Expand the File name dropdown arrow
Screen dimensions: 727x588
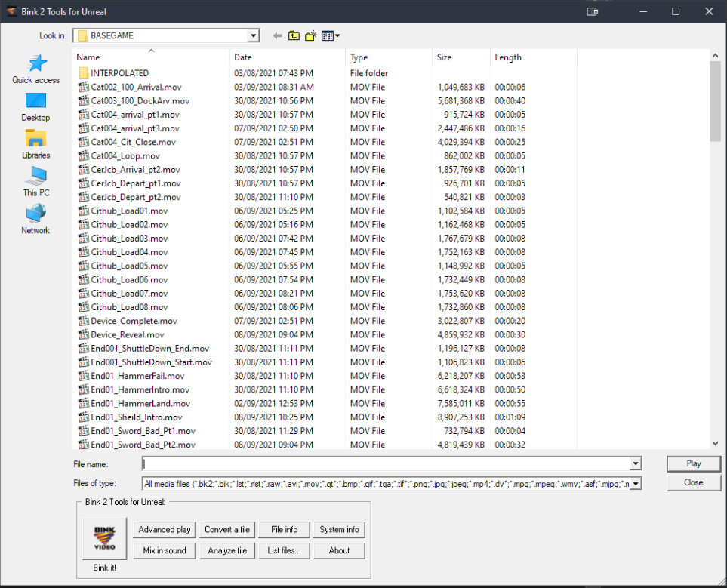click(635, 463)
